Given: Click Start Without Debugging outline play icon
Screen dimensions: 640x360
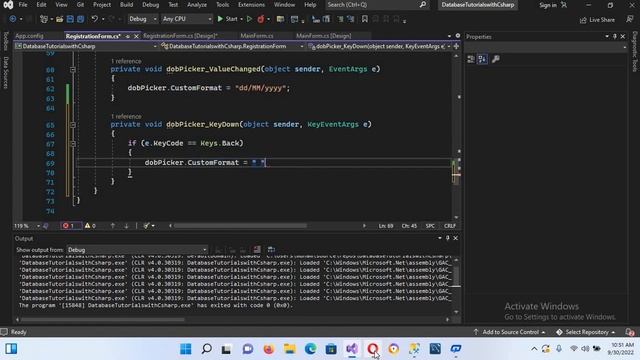Looking at the screenshot, I should point(249,19).
